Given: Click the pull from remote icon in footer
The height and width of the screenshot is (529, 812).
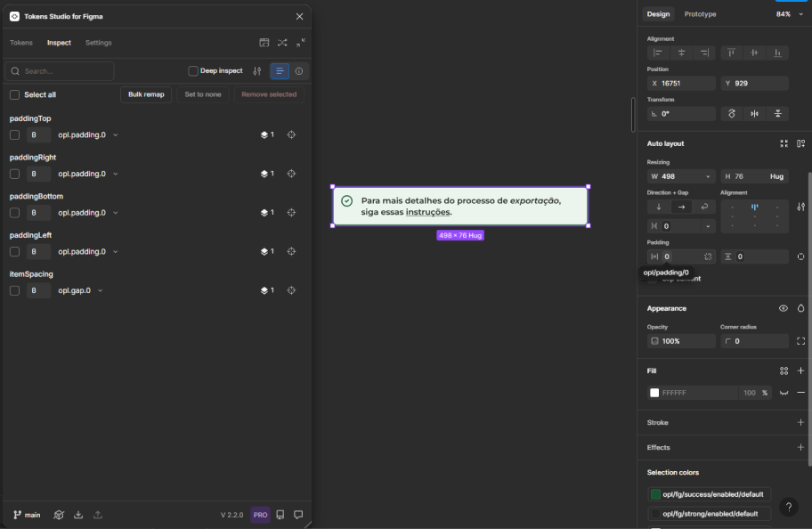Looking at the screenshot, I should coord(78,515).
